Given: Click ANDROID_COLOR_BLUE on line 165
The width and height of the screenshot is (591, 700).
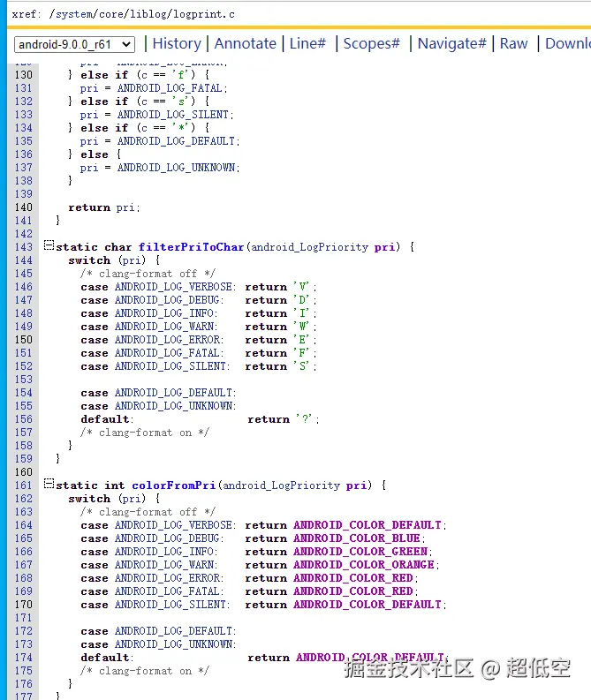Looking at the screenshot, I should [357, 538].
